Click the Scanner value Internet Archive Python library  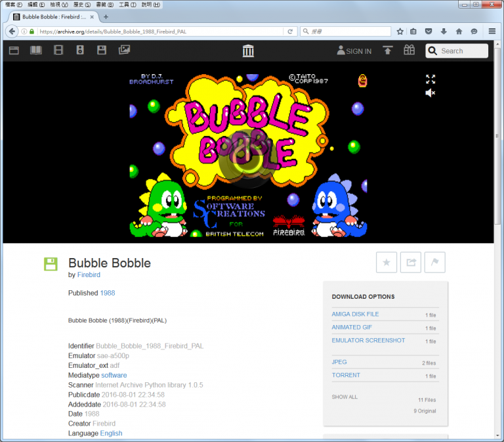149,385
